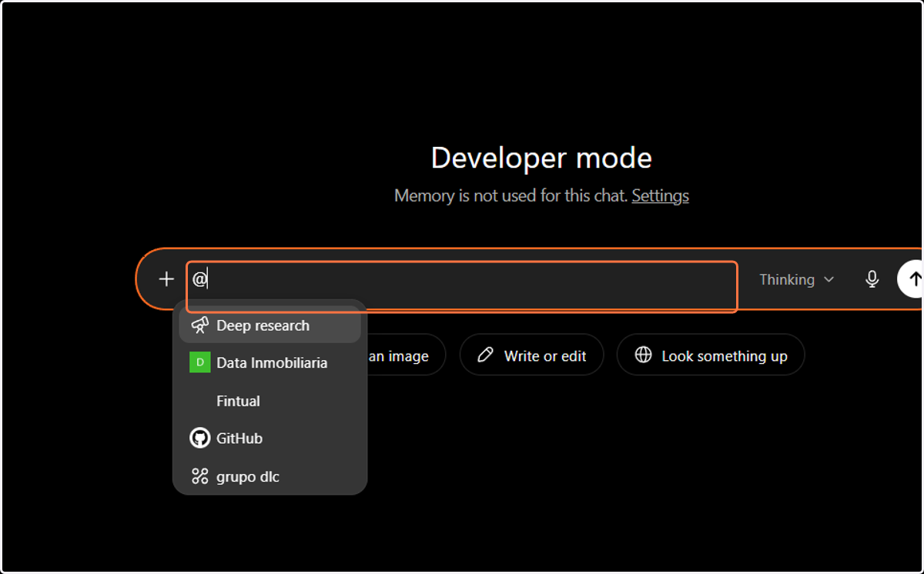Focus the message input field containing @
This screenshot has height=574, width=924.
click(x=462, y=287)
